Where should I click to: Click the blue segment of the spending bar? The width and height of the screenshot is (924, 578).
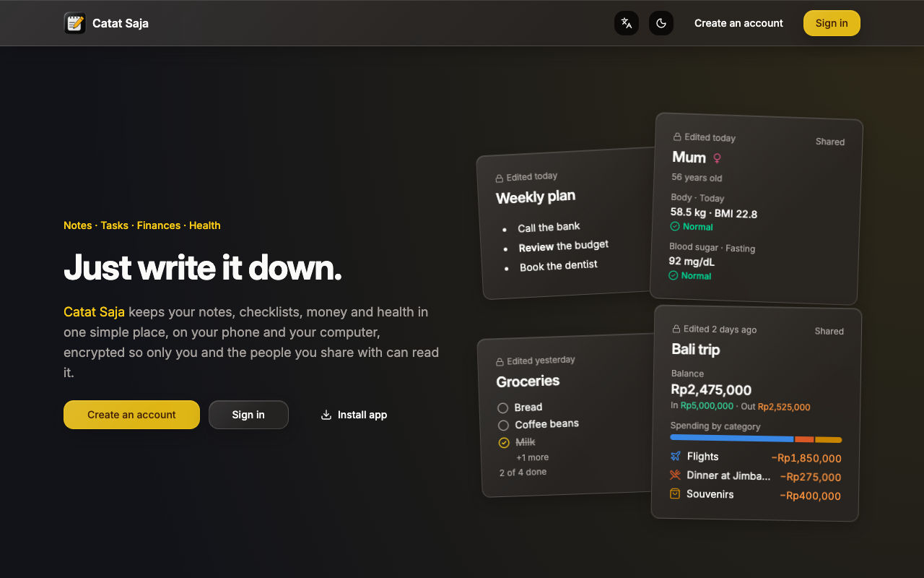732,438
